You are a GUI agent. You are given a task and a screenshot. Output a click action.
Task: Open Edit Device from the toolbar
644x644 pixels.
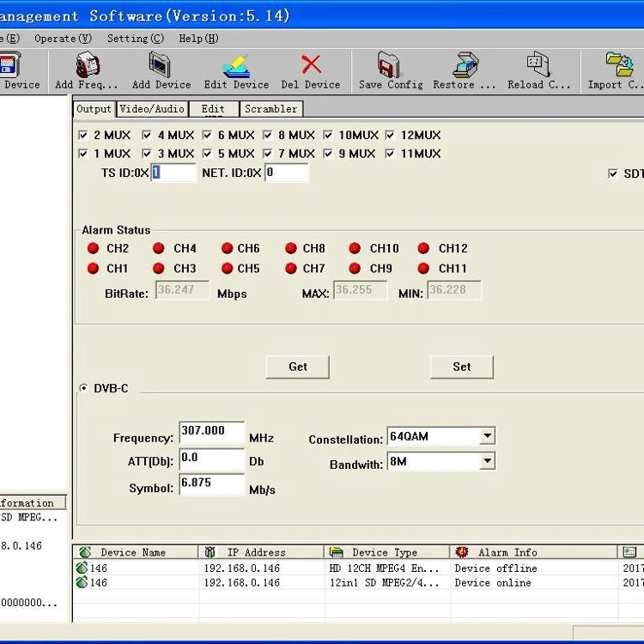click(236, 66)
